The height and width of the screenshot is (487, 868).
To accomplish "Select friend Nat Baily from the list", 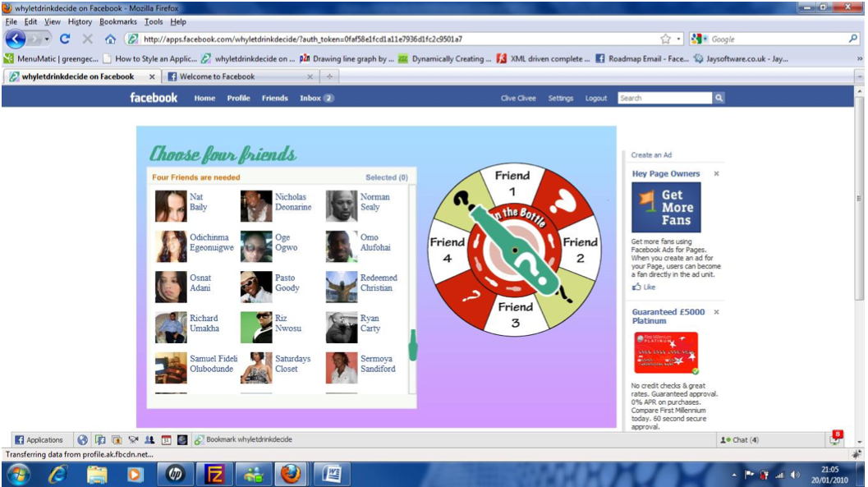I will 198,202.
